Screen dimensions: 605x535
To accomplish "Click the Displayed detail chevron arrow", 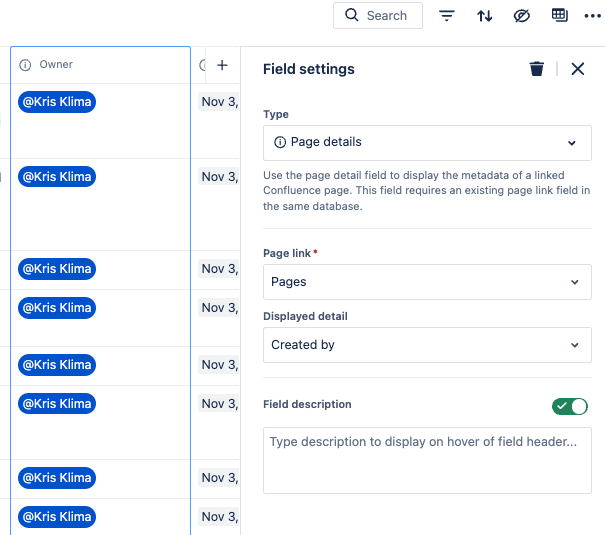I will [575, 345].
